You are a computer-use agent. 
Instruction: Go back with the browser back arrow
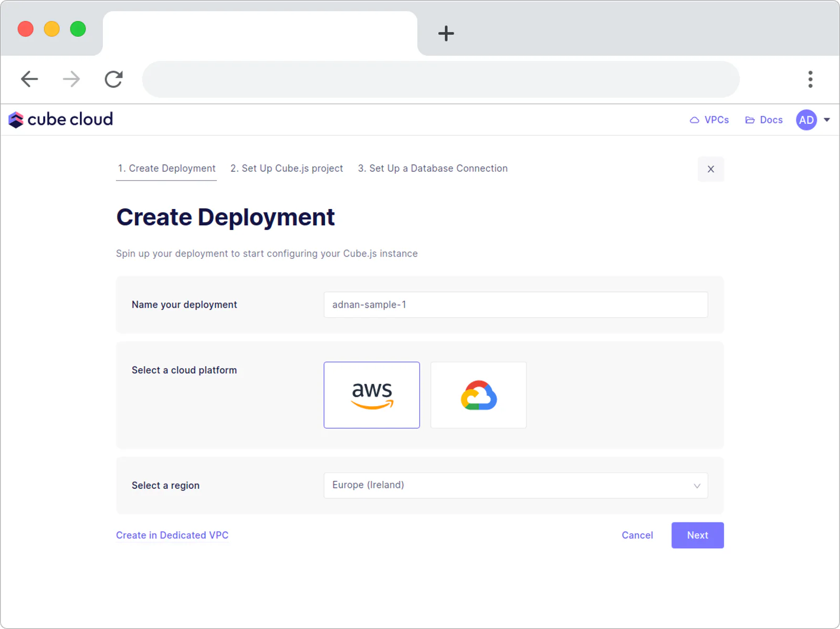(x=29, y=79)
